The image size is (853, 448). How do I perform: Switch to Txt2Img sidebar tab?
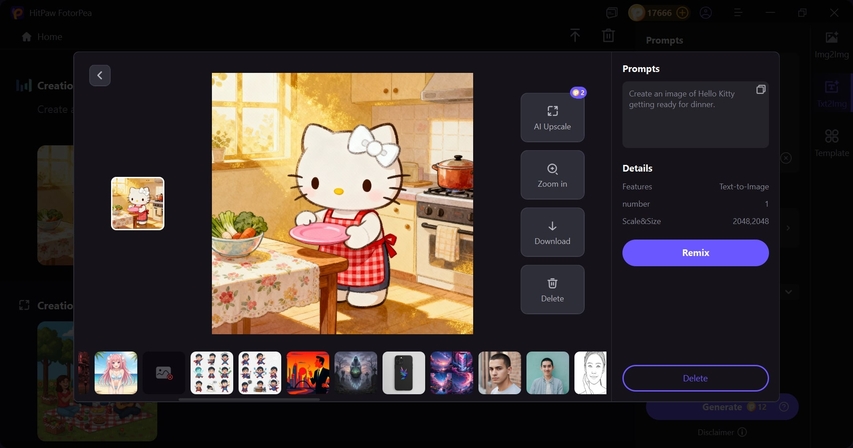pos(831,94)
